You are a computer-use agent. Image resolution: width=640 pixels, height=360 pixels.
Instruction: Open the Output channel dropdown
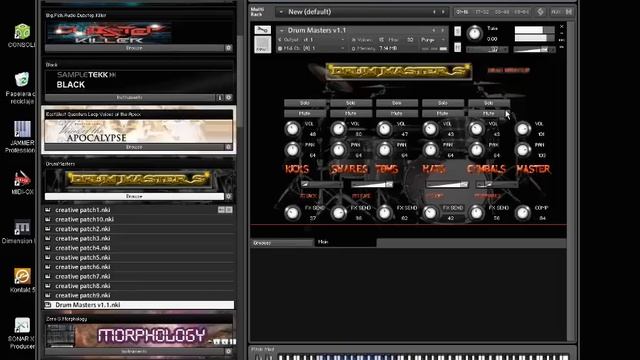click(343, 40)
